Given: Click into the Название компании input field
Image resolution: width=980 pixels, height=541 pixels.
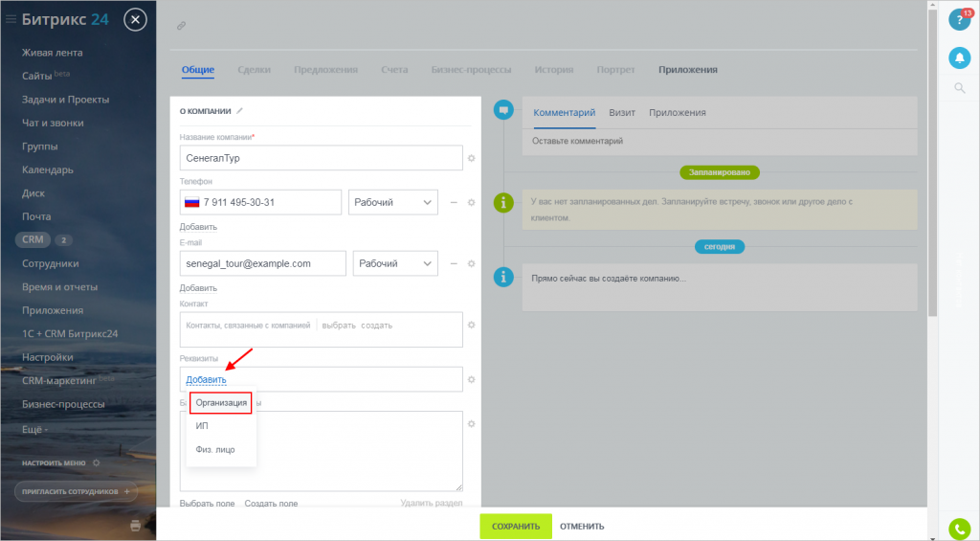Looking at the screenshot, I should tap(321, 158).
